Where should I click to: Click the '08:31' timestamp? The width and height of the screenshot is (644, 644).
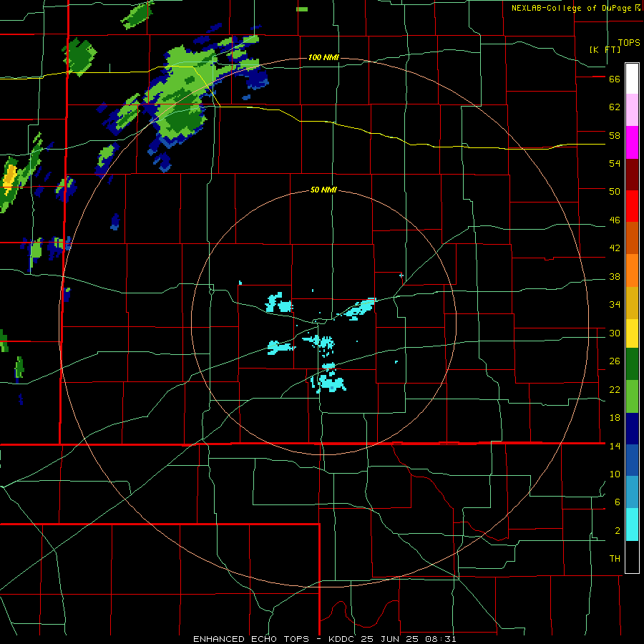[439, 639]
